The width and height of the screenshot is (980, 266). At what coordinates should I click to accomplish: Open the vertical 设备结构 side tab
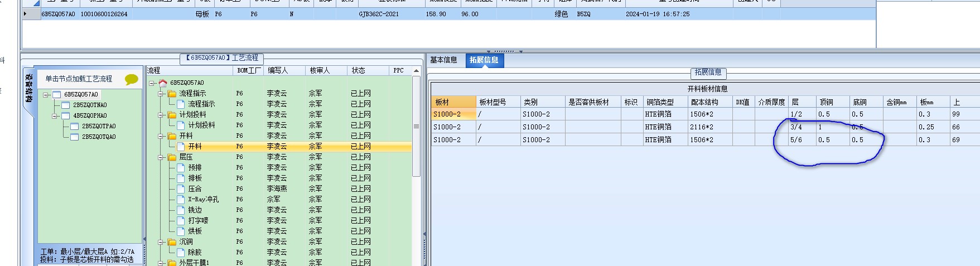28,88
